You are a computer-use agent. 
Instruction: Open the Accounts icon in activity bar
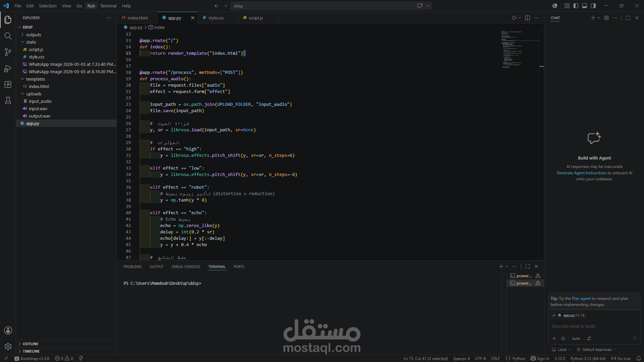click(x=8, y=330)
